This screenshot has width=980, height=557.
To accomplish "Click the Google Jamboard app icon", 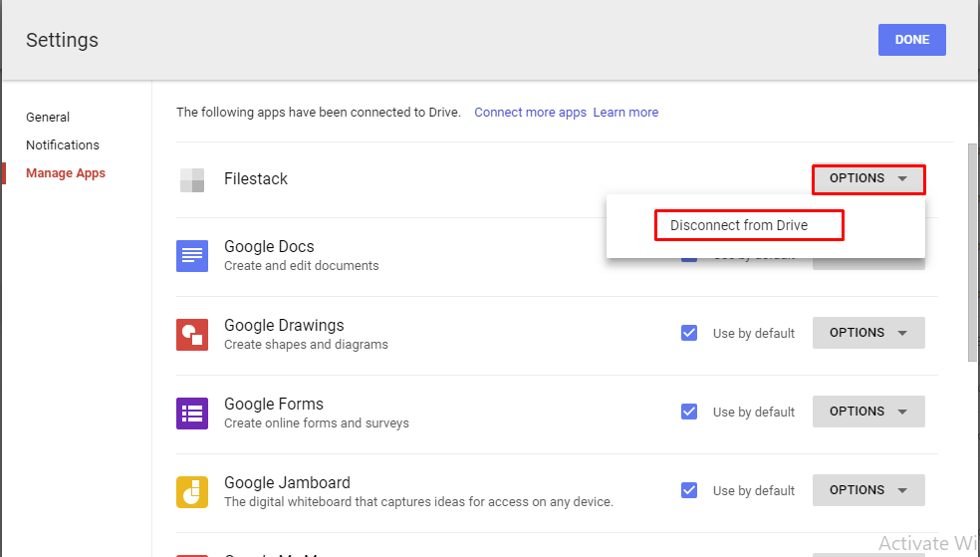I will coord(192,492).
